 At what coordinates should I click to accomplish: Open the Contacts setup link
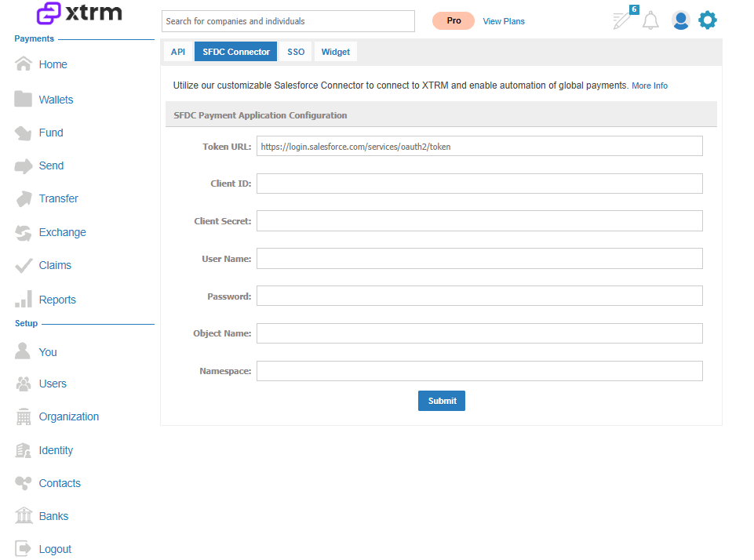(60, 483)
